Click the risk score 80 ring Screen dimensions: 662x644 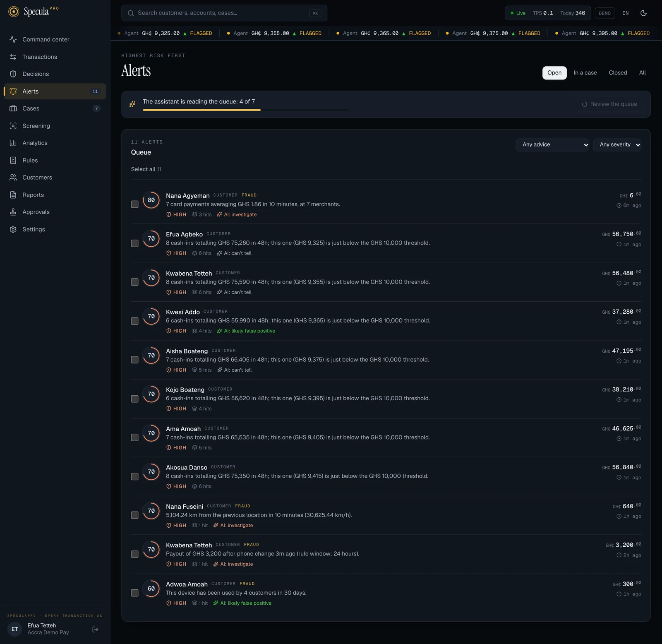(x=151, y=200)
